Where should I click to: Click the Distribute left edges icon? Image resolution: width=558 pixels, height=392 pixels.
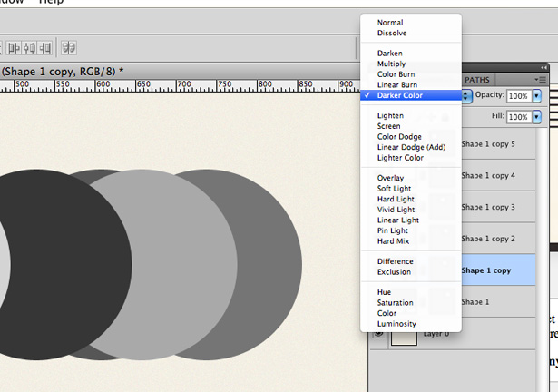[x=14, y=48]
